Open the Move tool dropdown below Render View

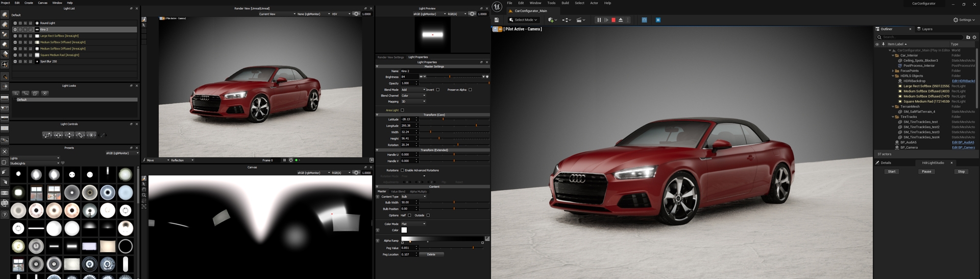[158, 160]
